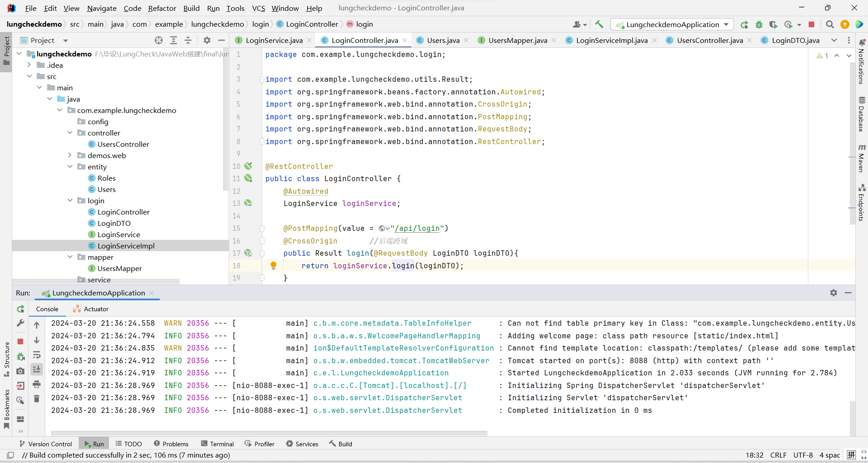This screenshot has height=463, width=868.
Task: Jump up the console with the up arrow
Action: (37, 325)
